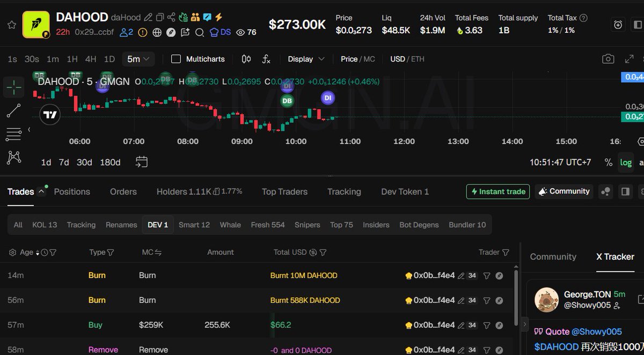Viewport: 644px width, 355px height.
Task: Toggle the Total USD currency icon
Action: (x=313, y=252)
